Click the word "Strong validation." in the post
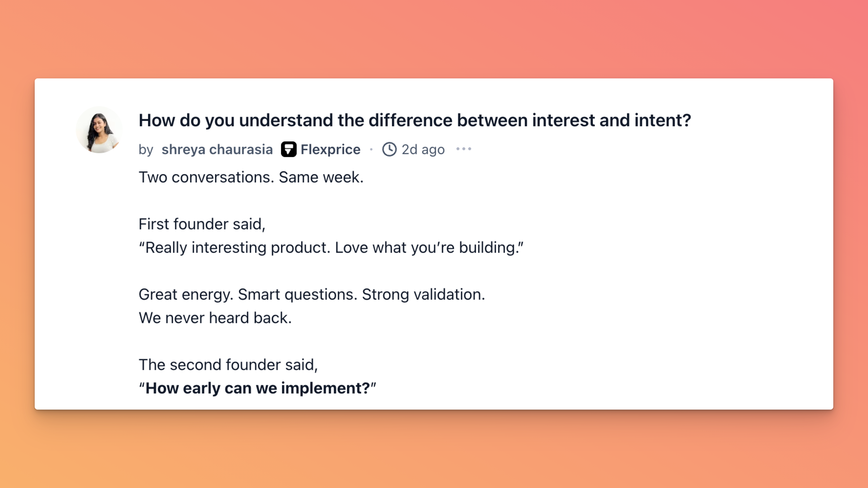The image size is (868, 488). [423, 294]
